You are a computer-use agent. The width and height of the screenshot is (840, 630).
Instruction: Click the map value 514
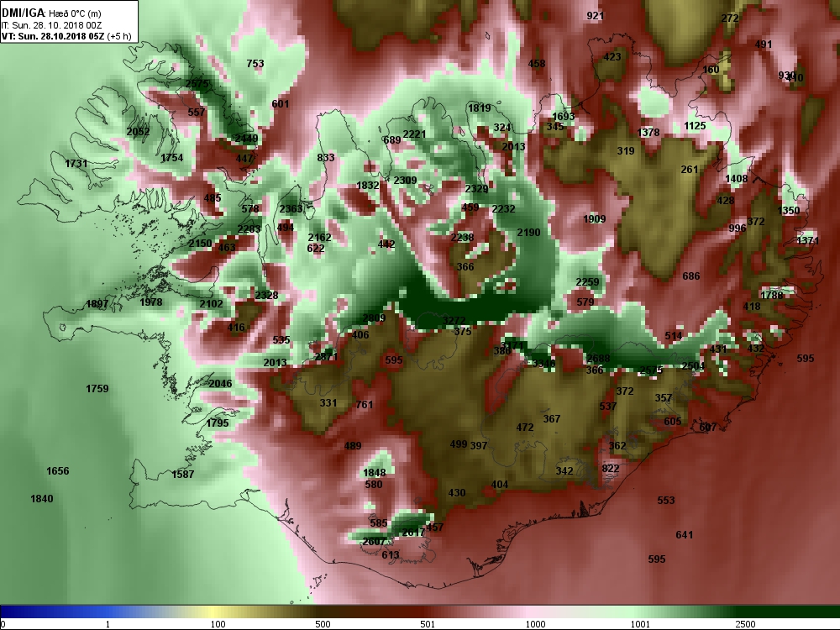pos(674,336)
